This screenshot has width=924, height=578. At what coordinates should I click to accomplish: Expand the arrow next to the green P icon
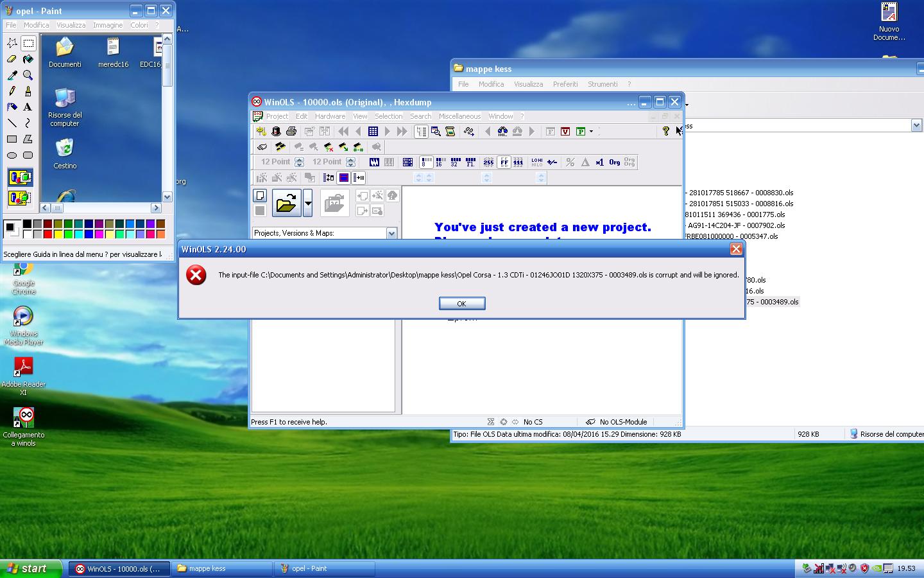point(591,131)
